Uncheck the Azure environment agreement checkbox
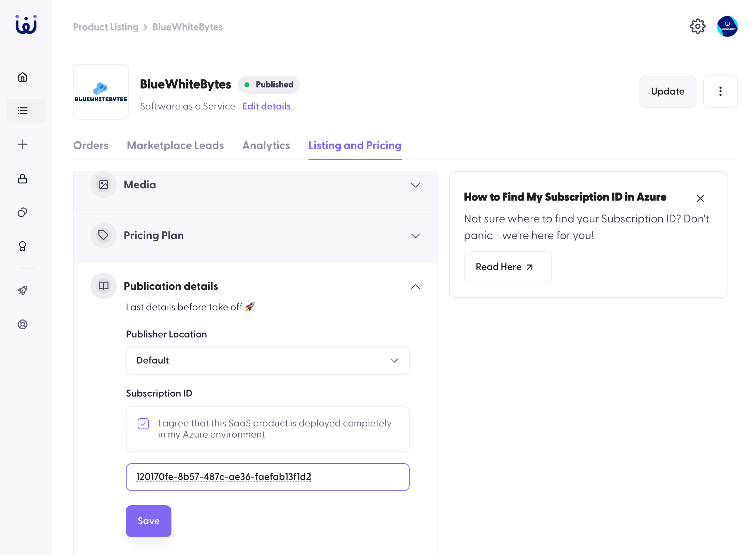The width and height of the screenshot is (756, 555). pos(143,423)
